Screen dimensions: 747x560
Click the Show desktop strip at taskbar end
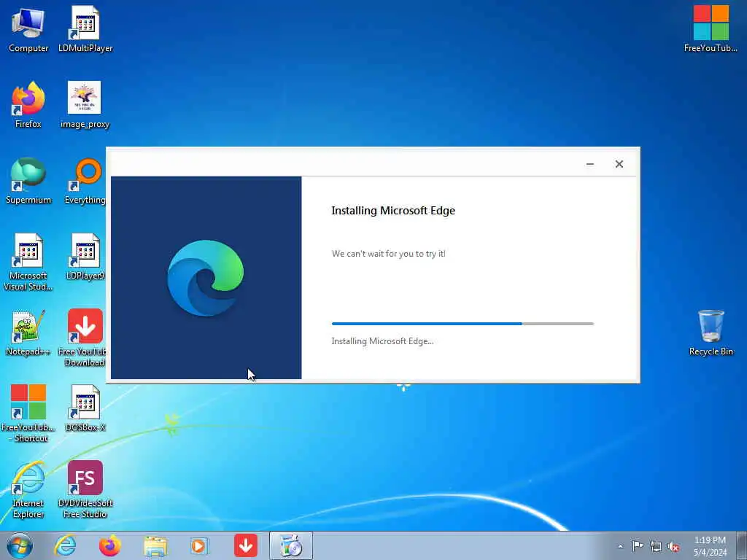coord(741,545)
